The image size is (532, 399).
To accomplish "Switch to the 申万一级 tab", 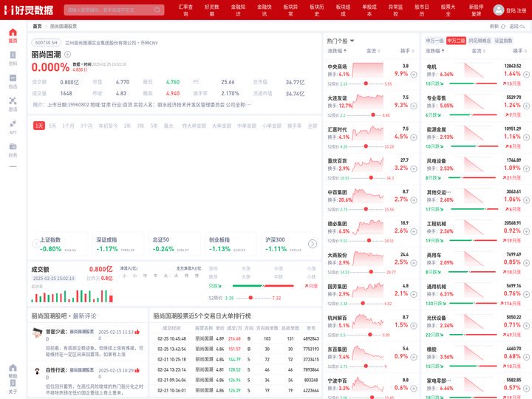I will click(434, 41).
